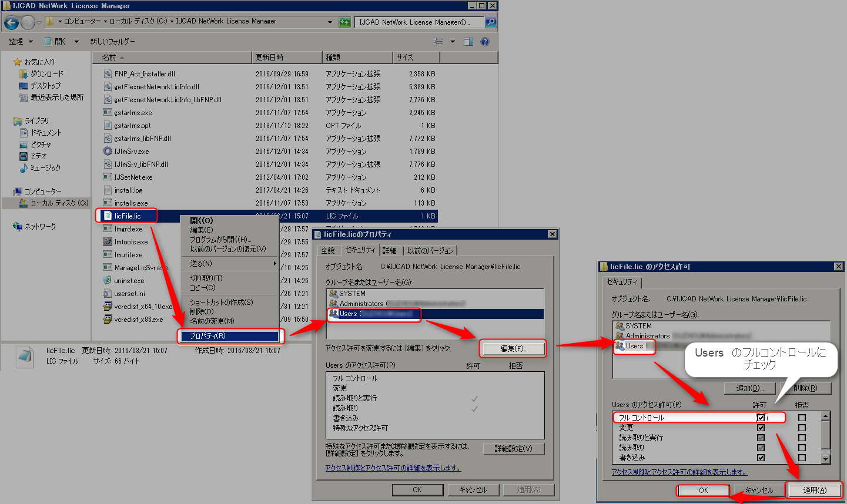847x504 pixels.
Task: Select the gstarlms.exe file icon
Action: pyautogui.click(x=108, y=113)
